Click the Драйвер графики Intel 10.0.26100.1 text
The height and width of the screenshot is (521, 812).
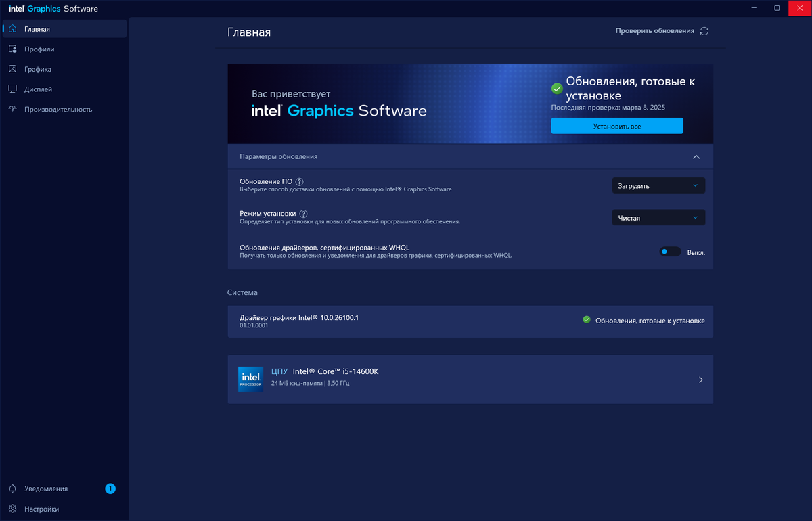point(299,317)
